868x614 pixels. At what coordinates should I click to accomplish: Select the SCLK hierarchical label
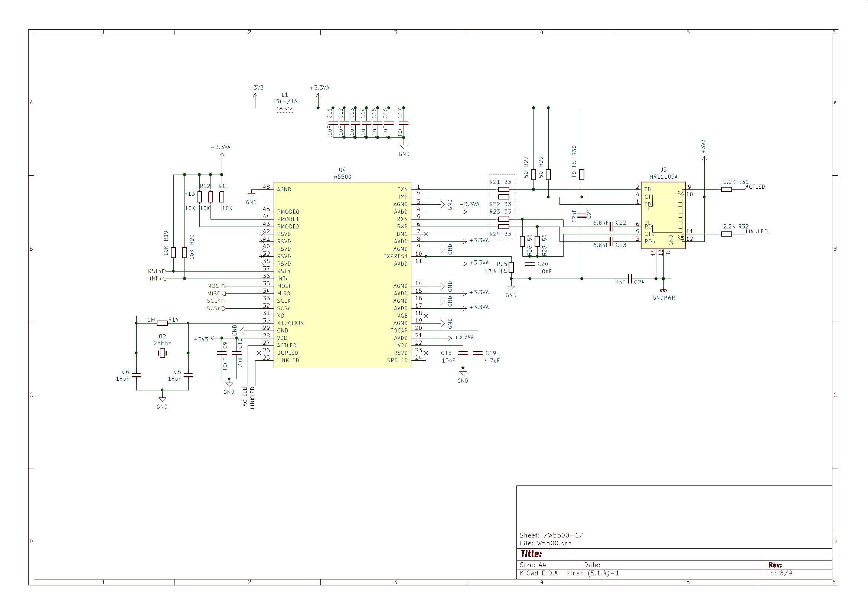click(216, 301)
